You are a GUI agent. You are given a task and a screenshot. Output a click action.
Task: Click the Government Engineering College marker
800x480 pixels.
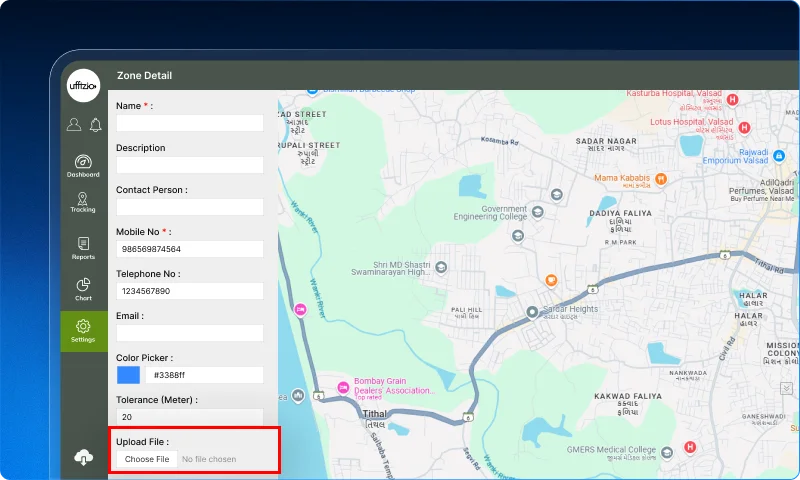click(537, 212)
